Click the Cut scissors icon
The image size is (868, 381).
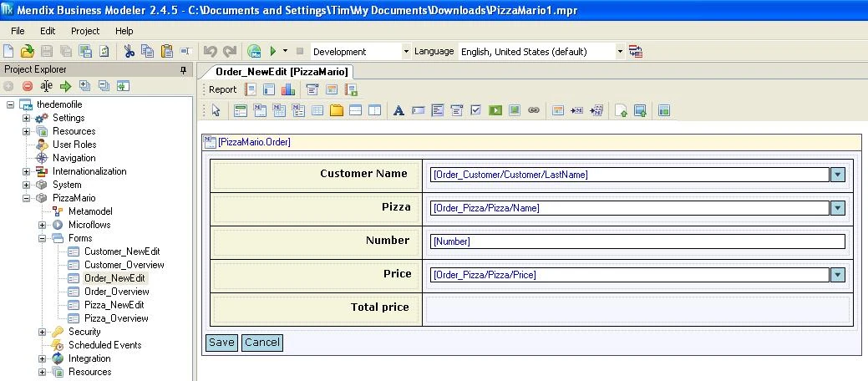(129, 51)
